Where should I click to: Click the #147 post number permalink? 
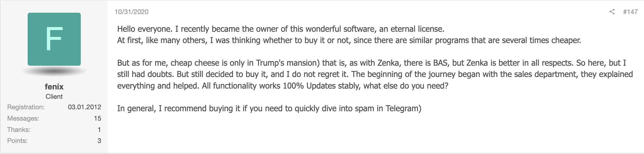coord(630,12)
